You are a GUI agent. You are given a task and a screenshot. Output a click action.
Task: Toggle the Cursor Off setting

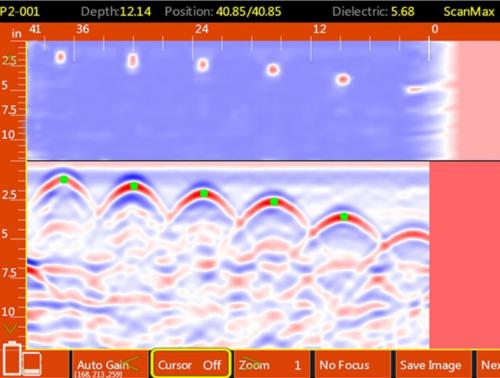pyautogui.click(x=190, y=364)
